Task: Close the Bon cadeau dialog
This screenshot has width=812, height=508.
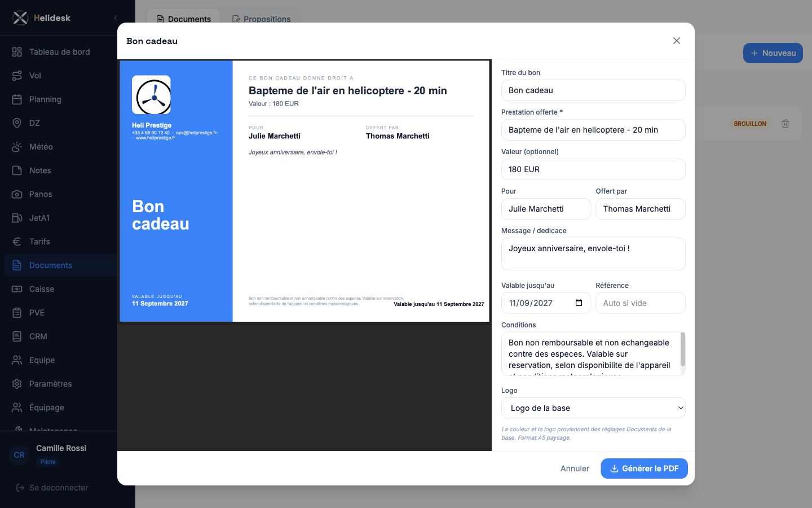Action: (x=677, y=41)
